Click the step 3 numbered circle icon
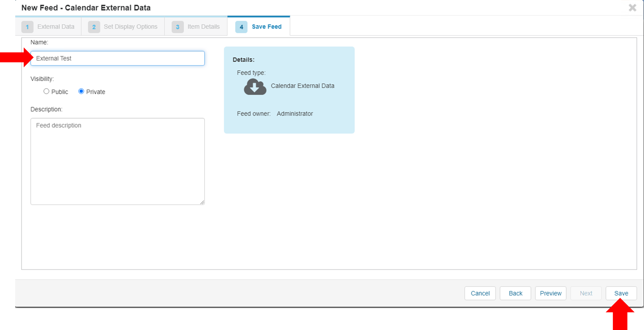The height and width of the screenshot is (330, 644). pos(178,27)
